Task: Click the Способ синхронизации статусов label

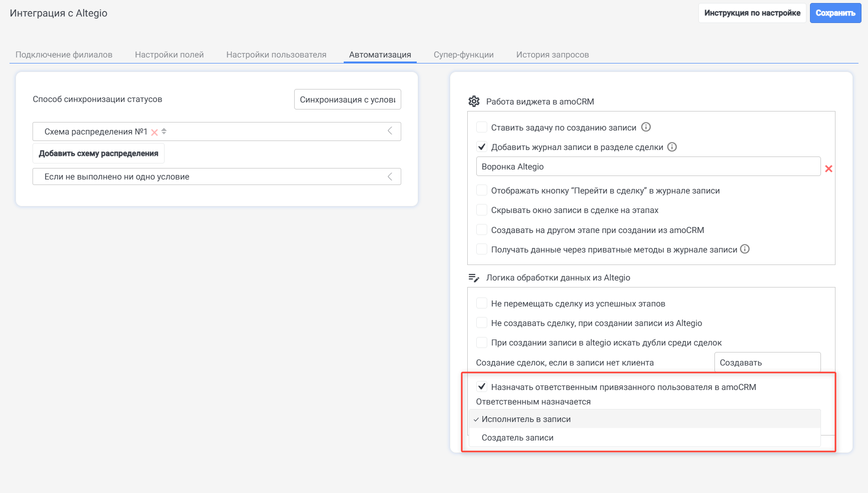Action: click(98, 99)
